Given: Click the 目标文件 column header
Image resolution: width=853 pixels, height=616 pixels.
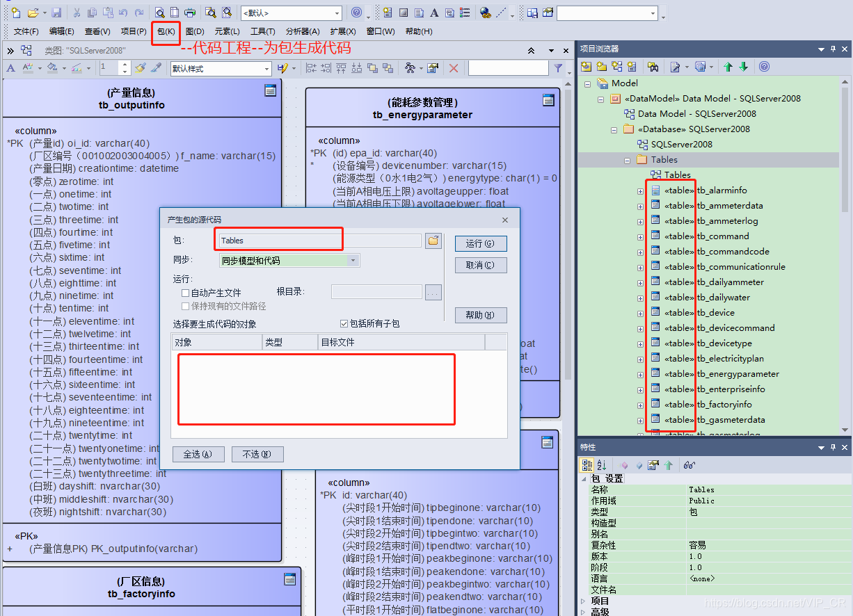Looking at the screenshot, I should tap(401, 342).
